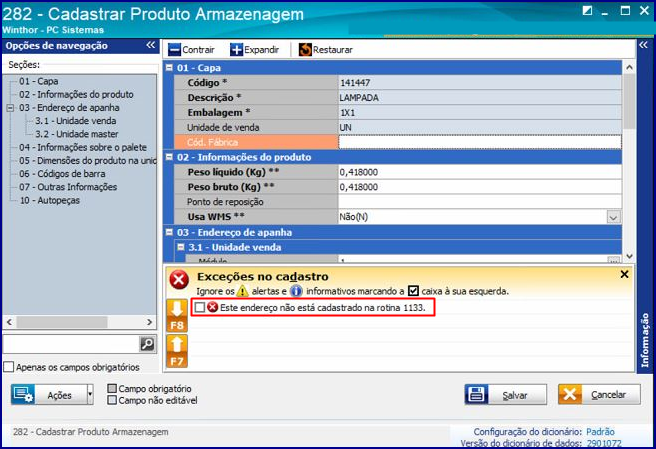Select 07 - Outras Informações

[68, 187]
